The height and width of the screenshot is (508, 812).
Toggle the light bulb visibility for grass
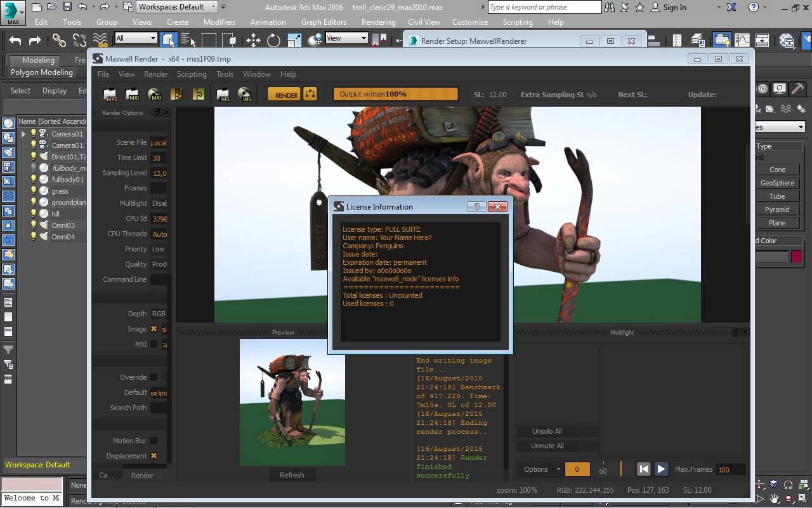[34, 190]
